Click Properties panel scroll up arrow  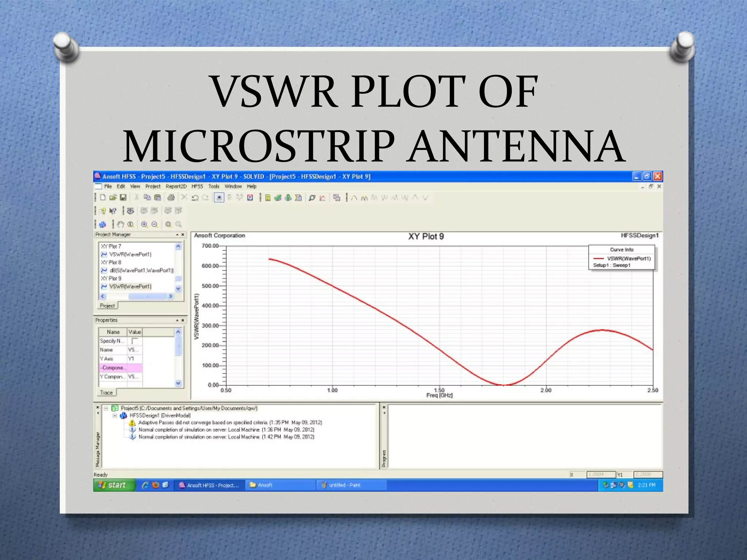pyautogui.click(x=178, y=332)
